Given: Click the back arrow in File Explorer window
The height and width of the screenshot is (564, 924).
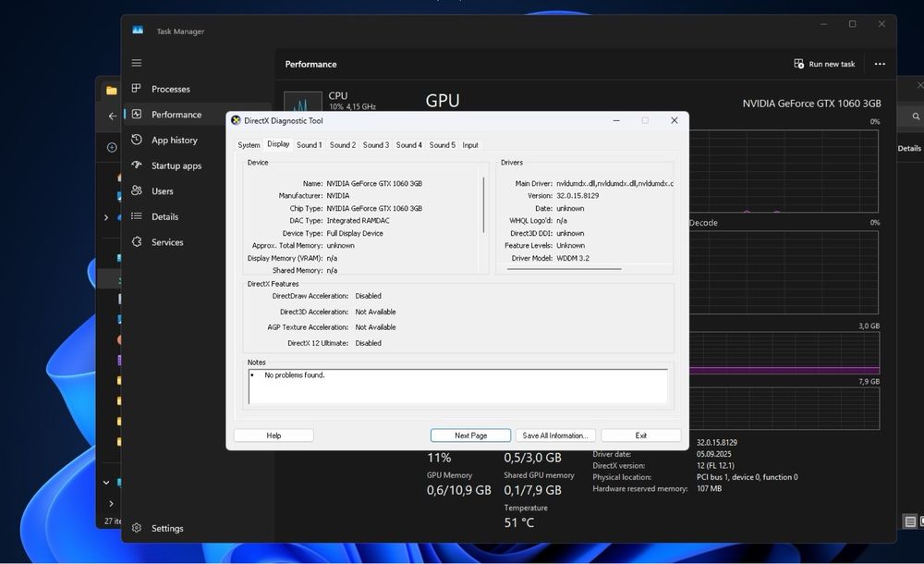Looking at the screenshot, I should (x=113, y=116).
